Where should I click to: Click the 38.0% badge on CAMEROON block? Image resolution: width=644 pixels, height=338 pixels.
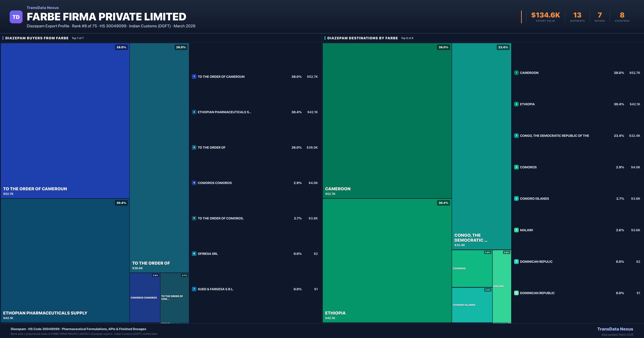[443, 47]
